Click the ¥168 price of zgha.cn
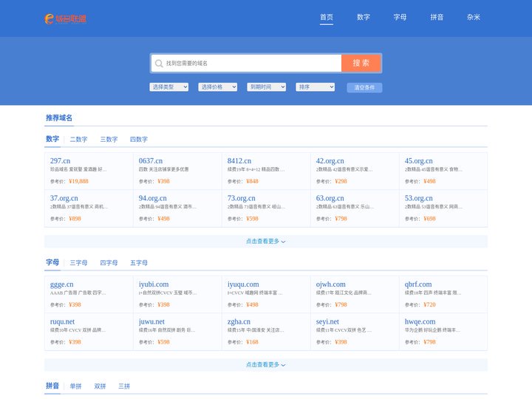This screenshot has width=532, height=399. point(252,342)
